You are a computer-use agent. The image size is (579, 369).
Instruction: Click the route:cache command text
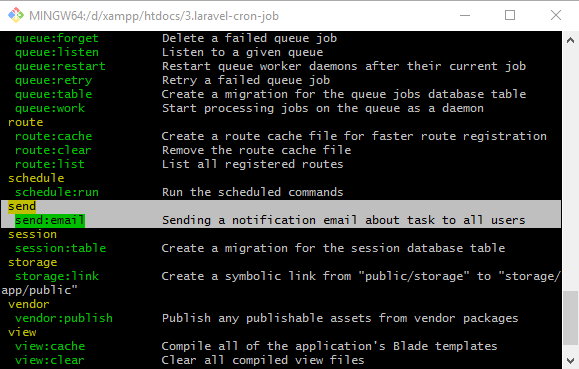pyautogui.click(x=54, y=136)
